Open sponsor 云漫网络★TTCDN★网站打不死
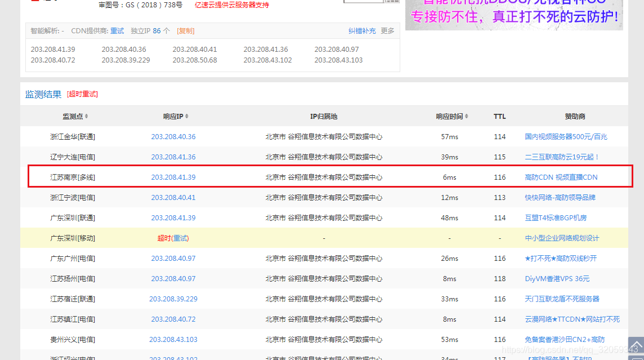This screenshot has height=360, width=644. (572, 319)
